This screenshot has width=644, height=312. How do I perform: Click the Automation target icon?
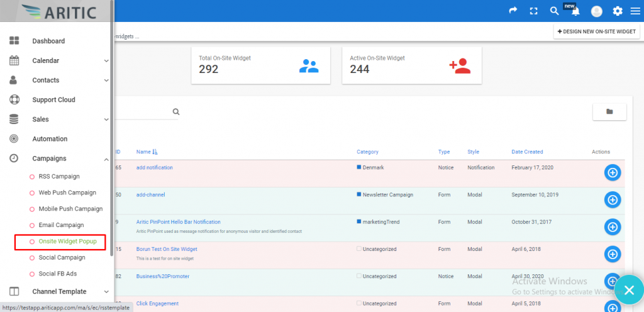tap(14, 139)
